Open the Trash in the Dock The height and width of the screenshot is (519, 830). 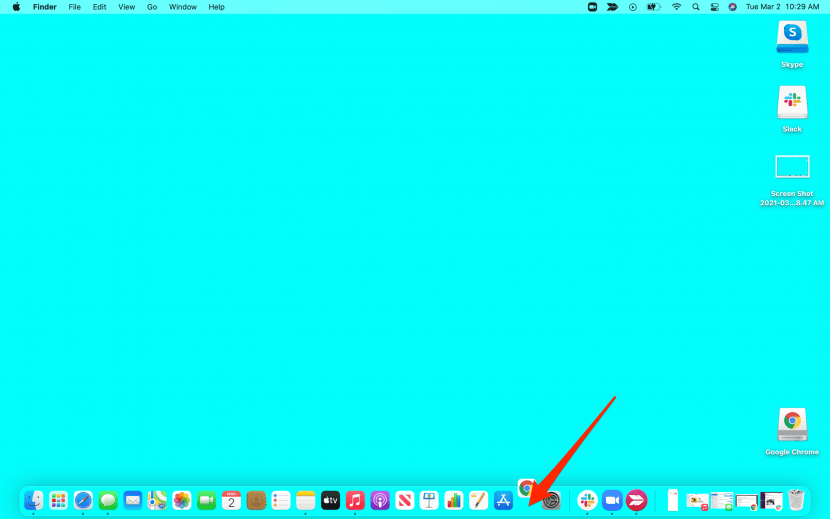tap(796, 500)
